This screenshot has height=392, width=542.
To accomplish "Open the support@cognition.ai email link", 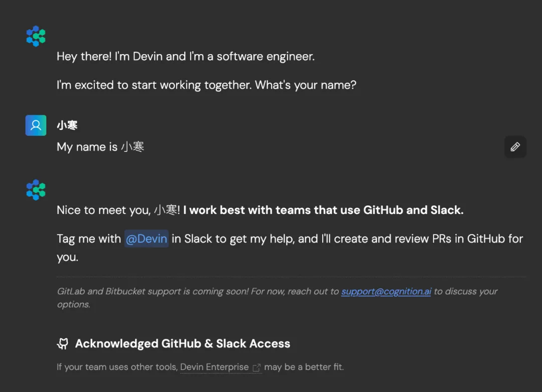I will 386,291.
